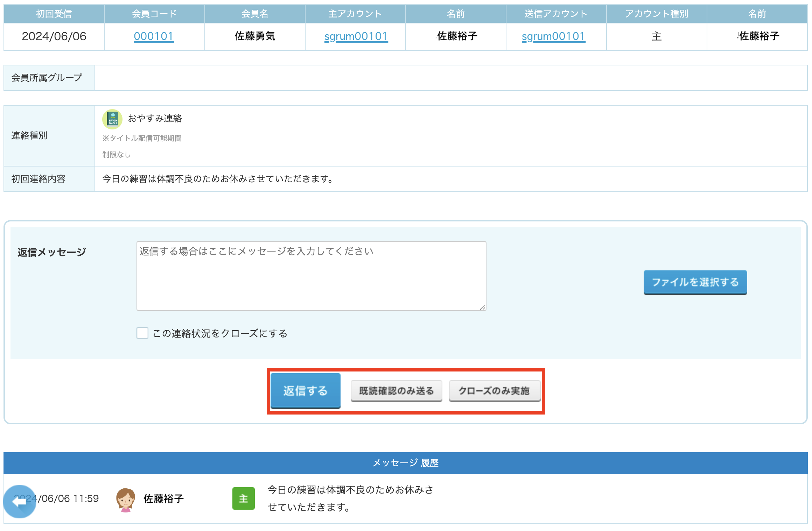This screenshot has height=531, width=812.
Task: Check この連絡状況をクローズにする checkbox
Action: (142, 333)
